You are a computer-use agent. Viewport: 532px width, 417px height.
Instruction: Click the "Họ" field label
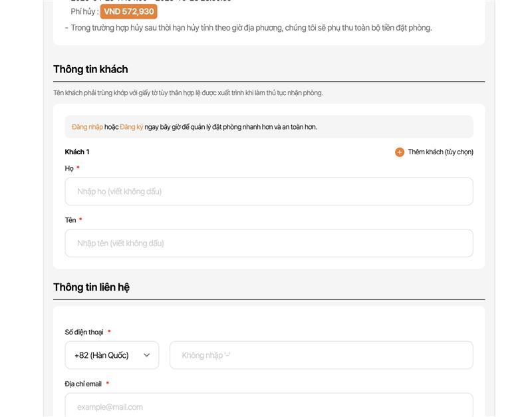tap(69, 168)
